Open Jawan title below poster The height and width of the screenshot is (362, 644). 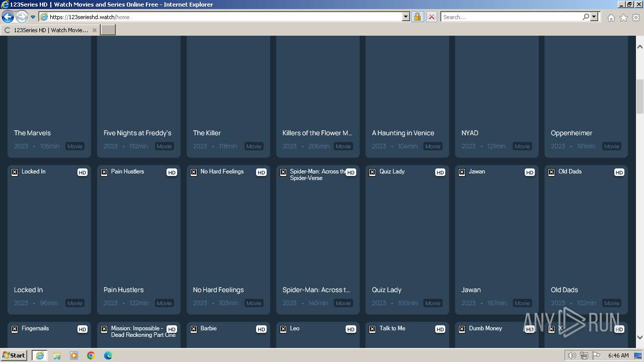[471, 290]
